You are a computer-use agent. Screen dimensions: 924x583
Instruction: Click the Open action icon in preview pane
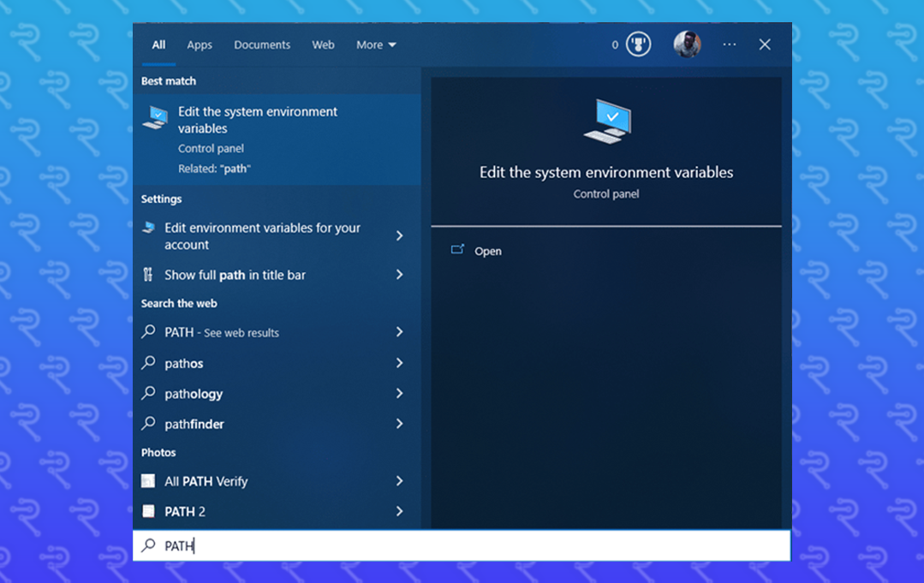[x=459, y=250]
